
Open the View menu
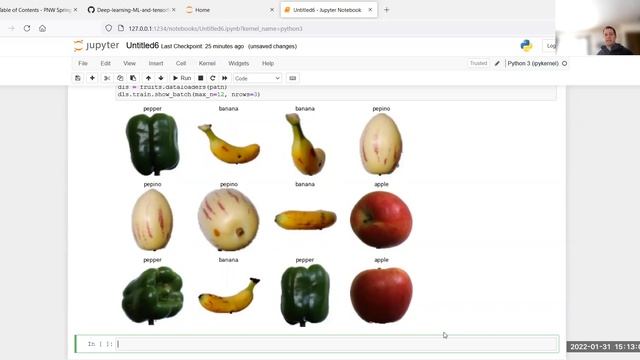tap(129, 63)
